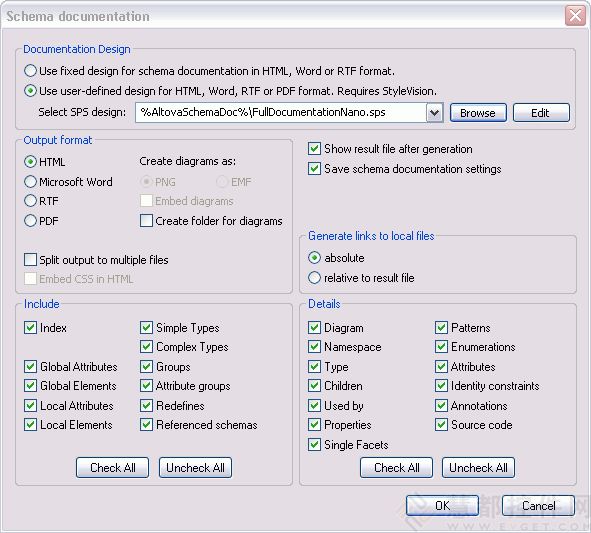591x533 pixels.
Task: Uncheck Used by in Details
Action: click(314, 406)
